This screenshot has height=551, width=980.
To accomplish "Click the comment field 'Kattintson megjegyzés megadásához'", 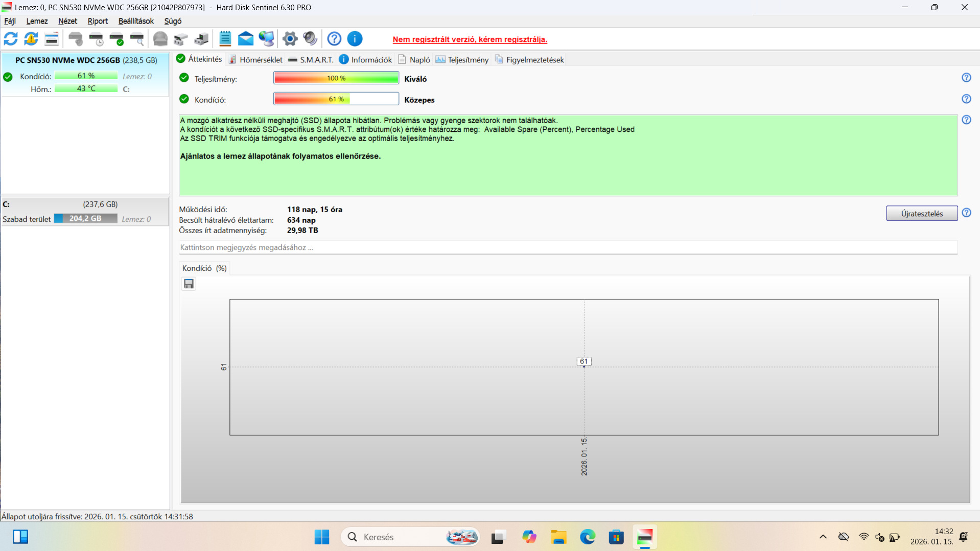I will 568,247.
